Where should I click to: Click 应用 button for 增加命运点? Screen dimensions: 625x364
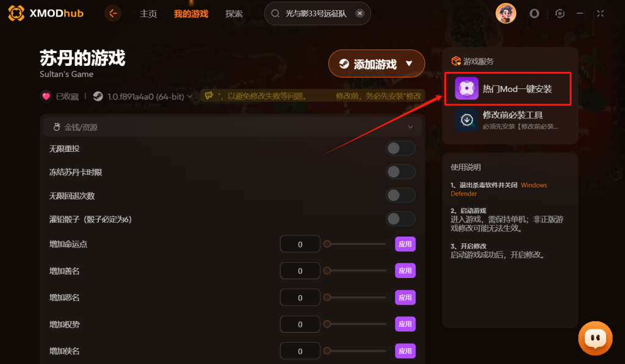(405, 244)
